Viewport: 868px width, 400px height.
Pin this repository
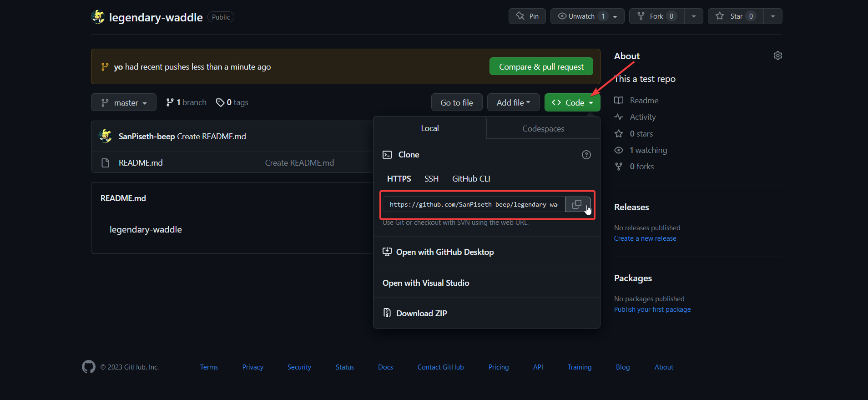pos(527,16)
